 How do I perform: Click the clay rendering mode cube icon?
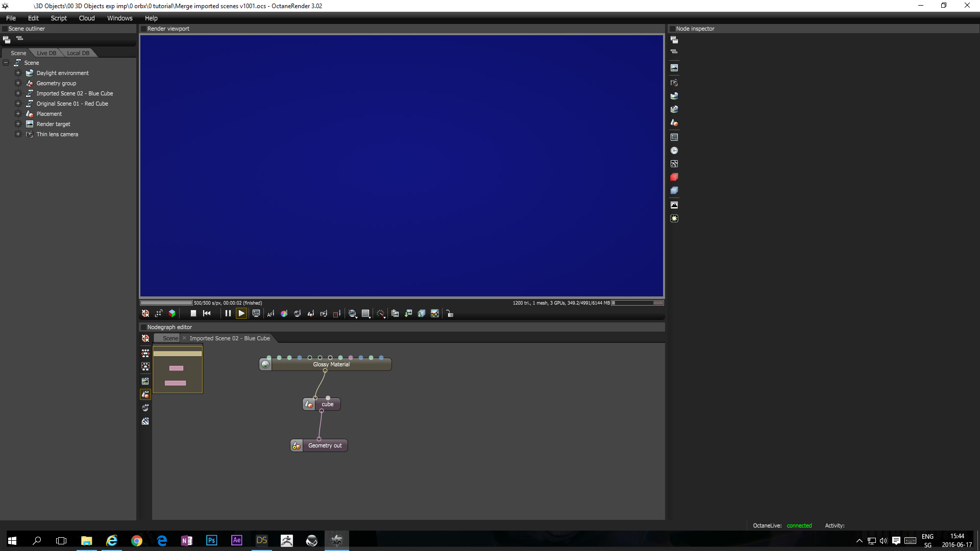click(172, 314)
